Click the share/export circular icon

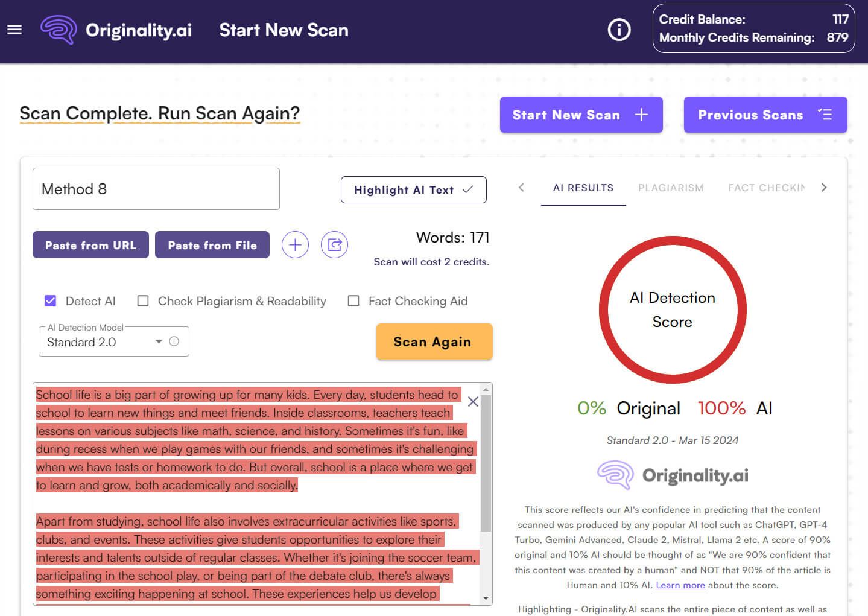coord(334,245)
